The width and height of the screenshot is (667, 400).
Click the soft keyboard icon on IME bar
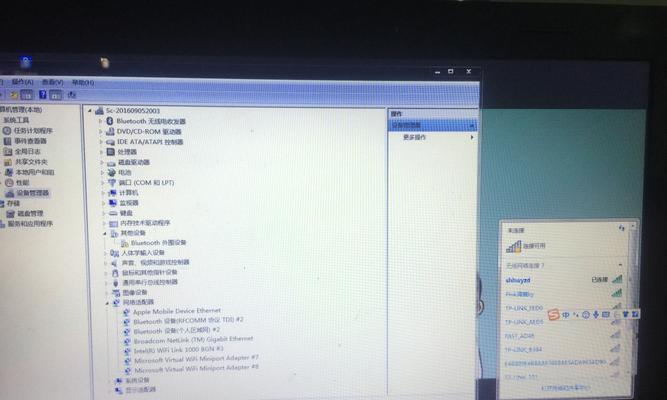pyautogui.click(x=606, y=314)
